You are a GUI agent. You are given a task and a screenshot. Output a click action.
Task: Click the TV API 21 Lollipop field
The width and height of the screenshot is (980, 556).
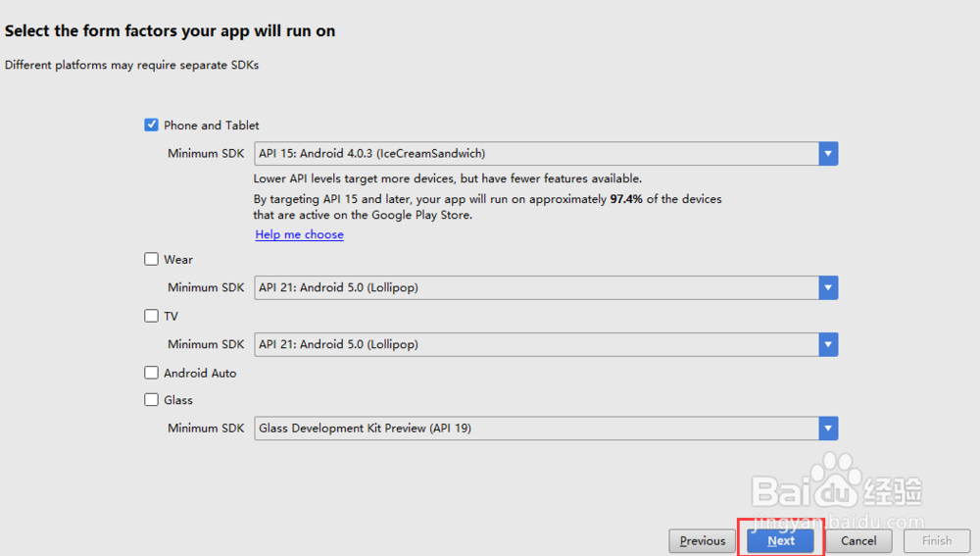coord(536,344)
